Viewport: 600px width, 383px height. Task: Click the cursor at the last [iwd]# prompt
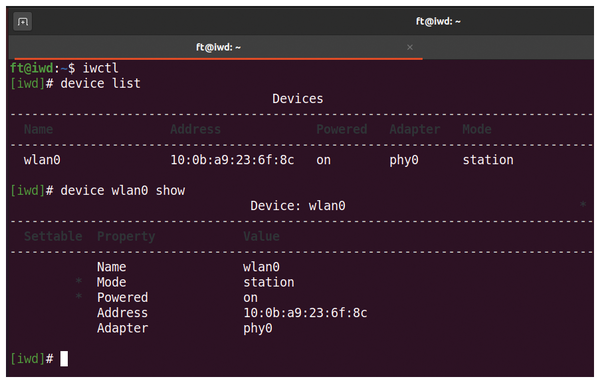point(64,359)
